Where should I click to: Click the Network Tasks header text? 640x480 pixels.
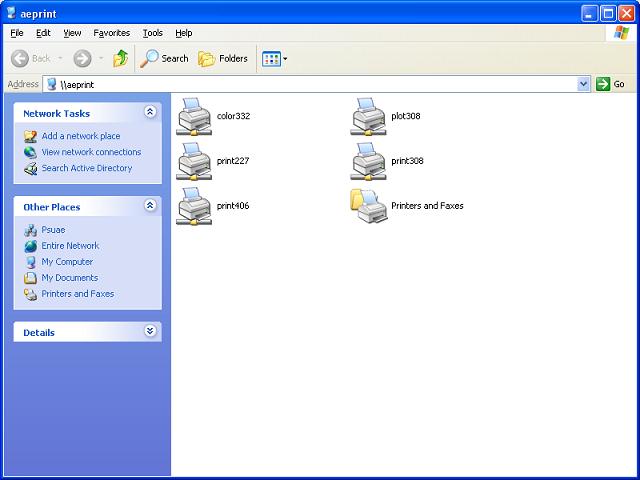point(56,113)
